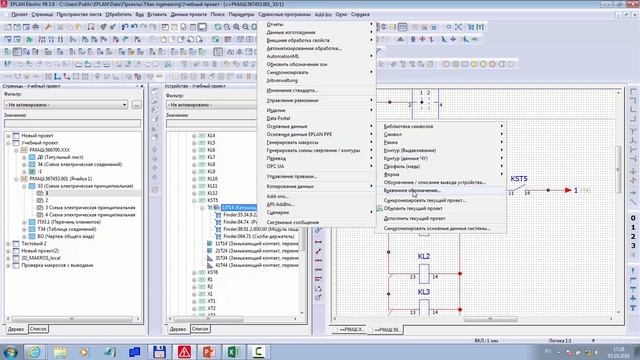Image resolution: width=640 pixels, height=360 pixels.
Task: Select page 2 in the pages tree
Action: click(x=47, y=200)
